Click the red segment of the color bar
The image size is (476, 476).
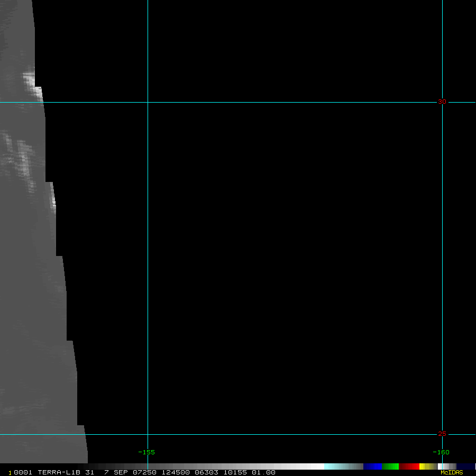tap(409, 466)
